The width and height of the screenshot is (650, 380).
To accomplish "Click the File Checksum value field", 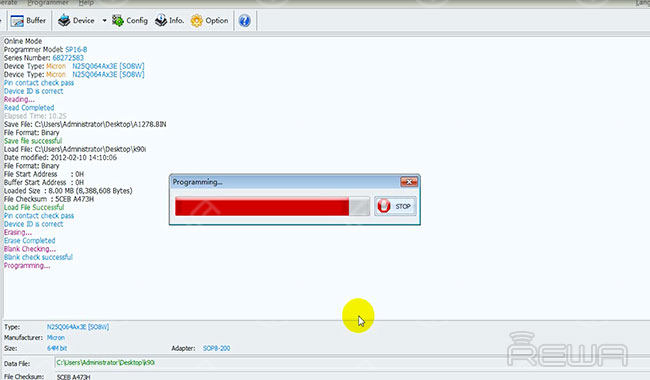I will coord(352,376).
